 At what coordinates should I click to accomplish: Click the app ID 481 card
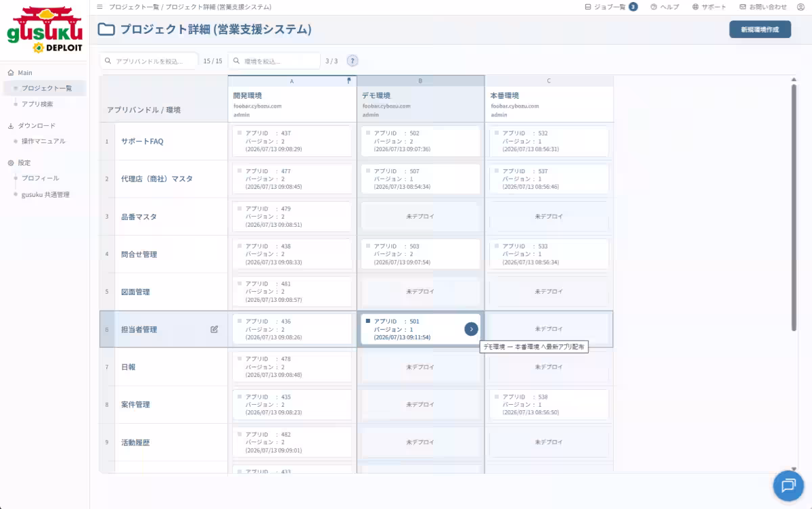(292, 292)
